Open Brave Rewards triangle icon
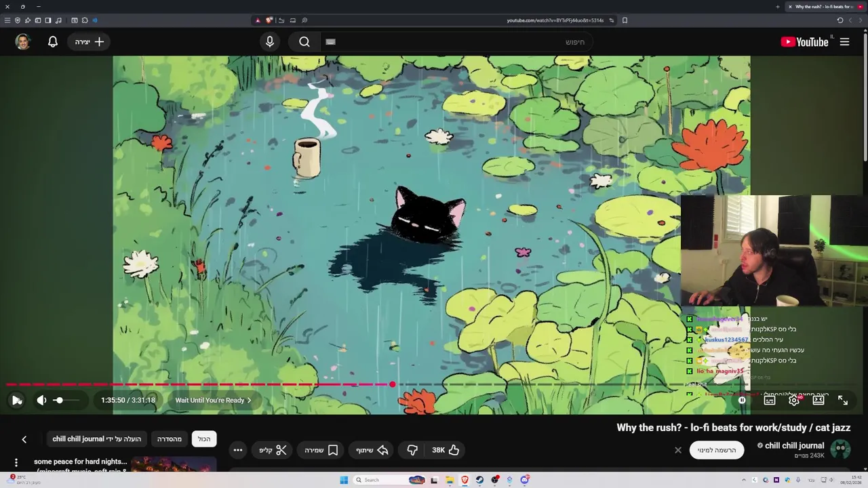The image size is (868, 488). tap(258, 20)
